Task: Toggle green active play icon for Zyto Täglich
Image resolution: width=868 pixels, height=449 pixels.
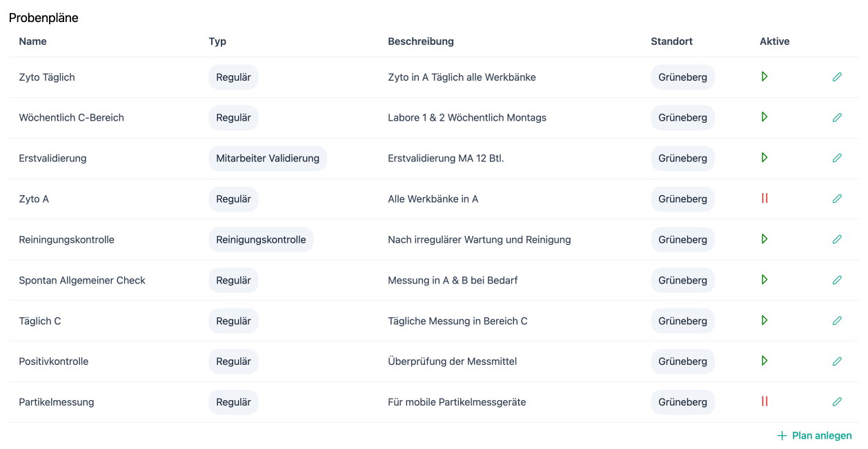Action: 765,77
